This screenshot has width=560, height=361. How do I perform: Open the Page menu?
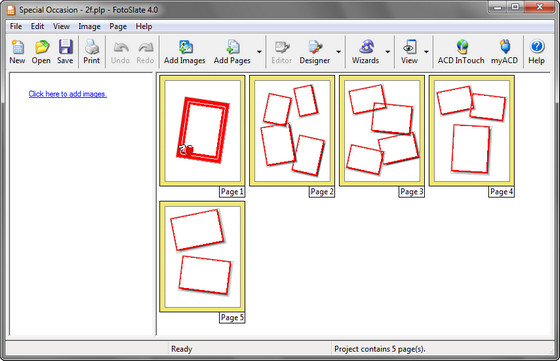(x=118, y=26)
